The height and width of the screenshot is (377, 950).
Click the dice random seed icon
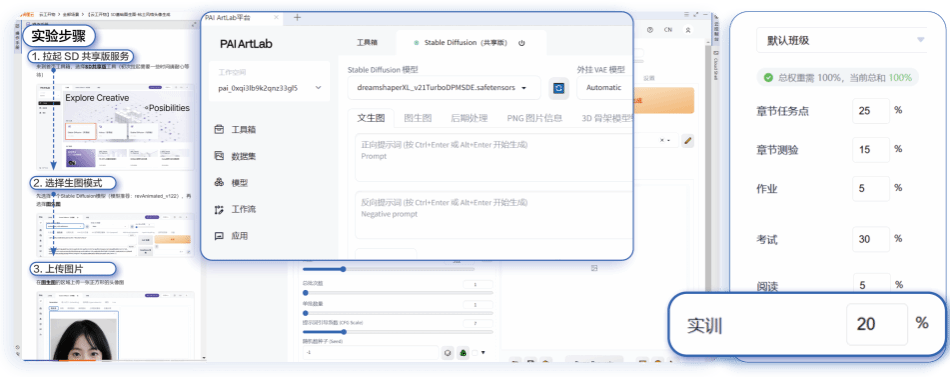(448, 353)
